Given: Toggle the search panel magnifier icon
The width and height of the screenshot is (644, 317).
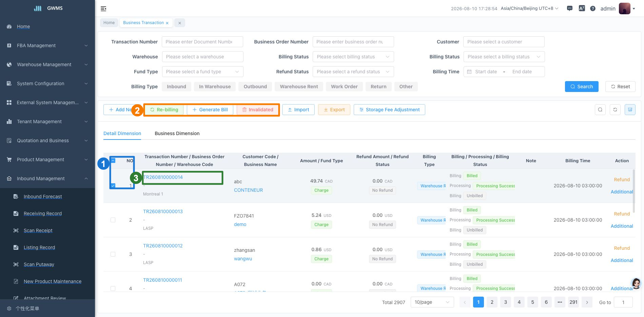Looking at the screenshot, I should click(600, 110).
